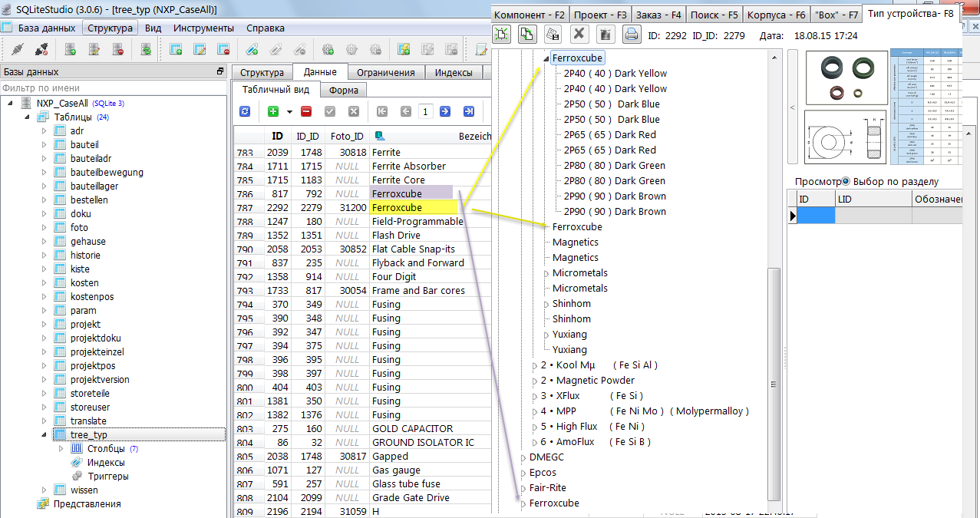Click the create index icon
This screenshot has width=980, height=518.
tap(252, 50)
